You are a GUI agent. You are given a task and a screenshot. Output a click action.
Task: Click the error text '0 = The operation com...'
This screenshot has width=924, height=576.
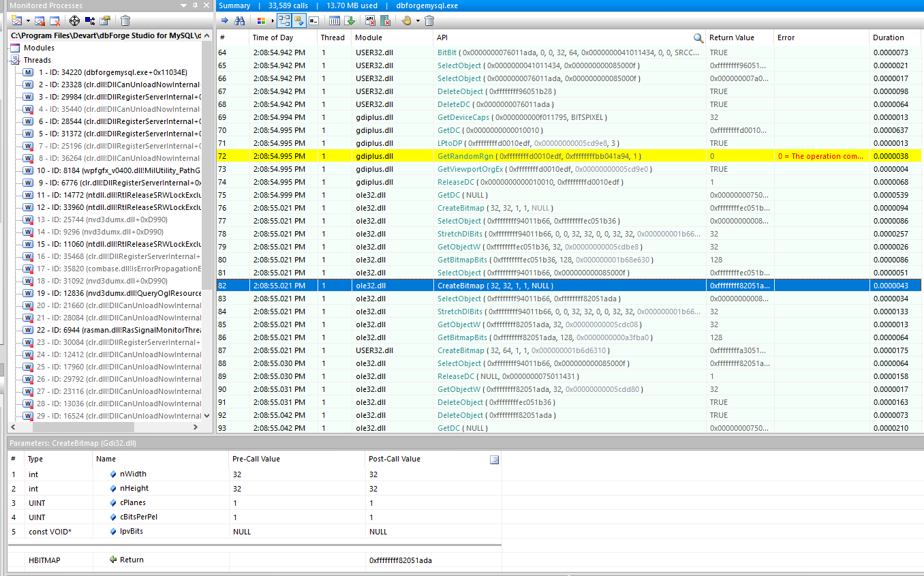pyautogui.click(x=821, y=156)
